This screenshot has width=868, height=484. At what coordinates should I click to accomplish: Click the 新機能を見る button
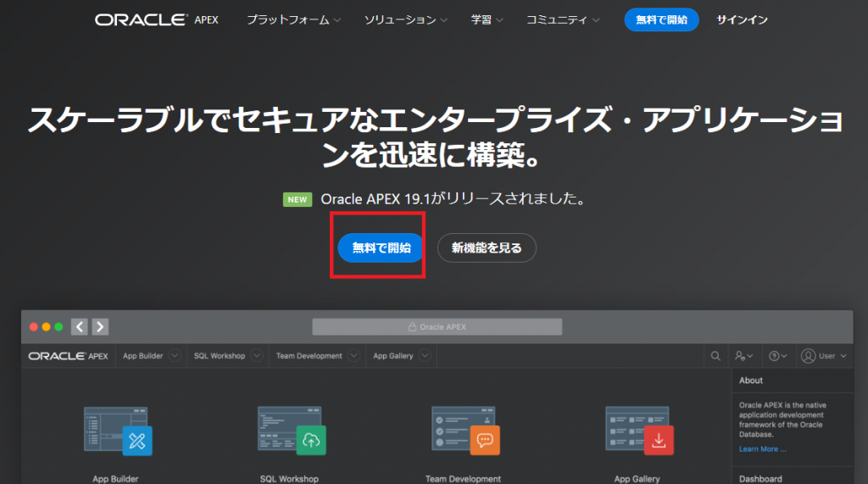(x=487, y=248)
